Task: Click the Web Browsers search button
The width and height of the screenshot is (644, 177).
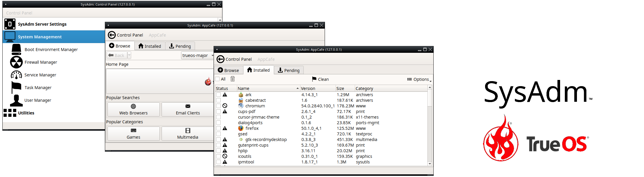Action: pos(134,109)
